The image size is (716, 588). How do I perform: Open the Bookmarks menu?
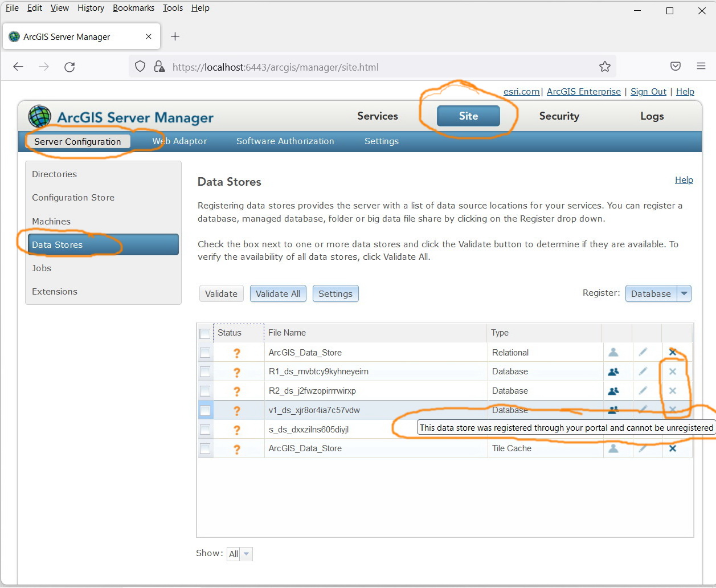(x=133, y=8)
